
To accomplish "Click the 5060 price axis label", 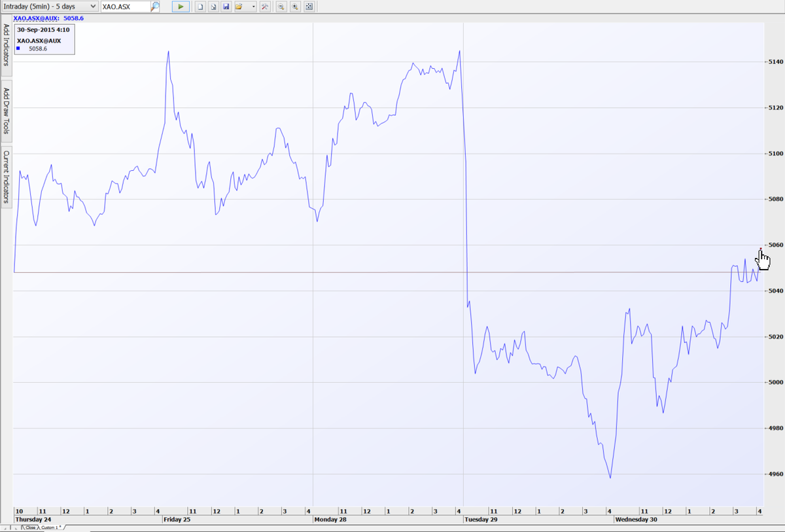I will click(x=775, y=245).
